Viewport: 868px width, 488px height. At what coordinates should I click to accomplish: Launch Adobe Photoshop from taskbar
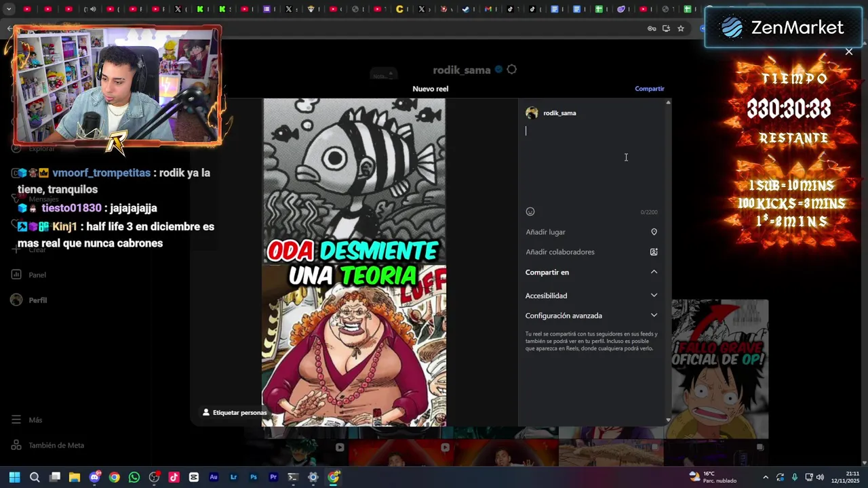click(x=253, y=477)
